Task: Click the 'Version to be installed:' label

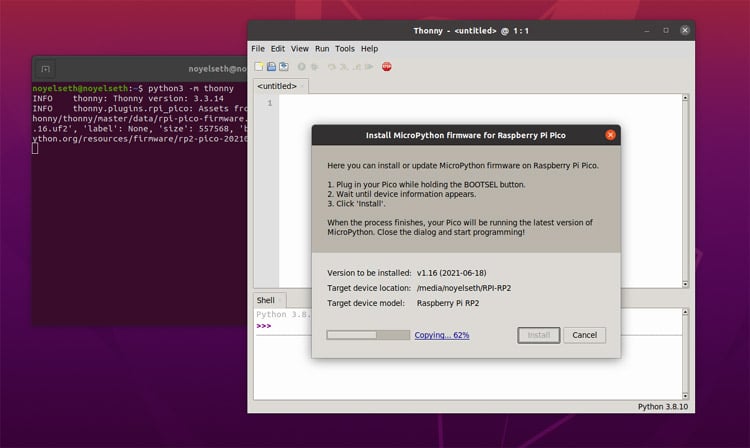Action: [369, 273]
